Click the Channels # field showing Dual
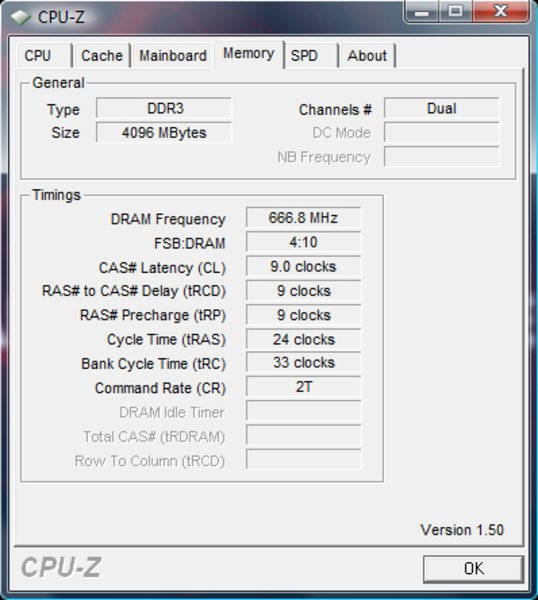 pyautogui.click(x=442, y=108)
